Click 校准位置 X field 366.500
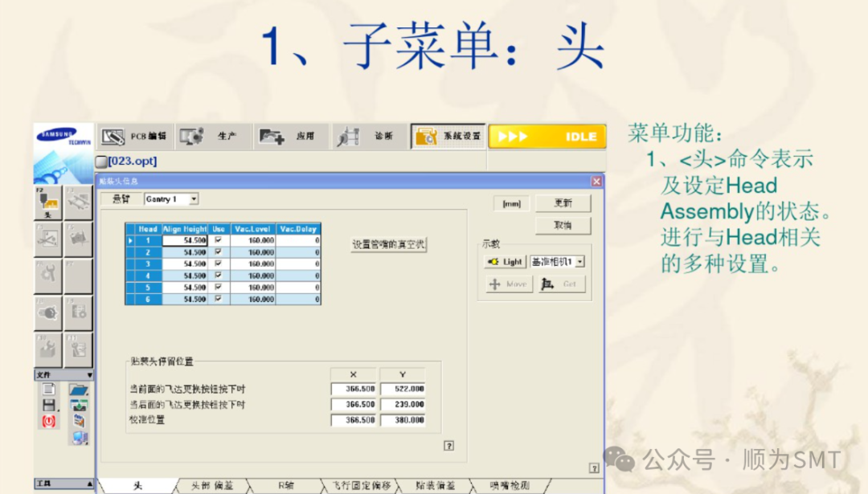This screenshot has height=494, width=868. pos(353,420)
